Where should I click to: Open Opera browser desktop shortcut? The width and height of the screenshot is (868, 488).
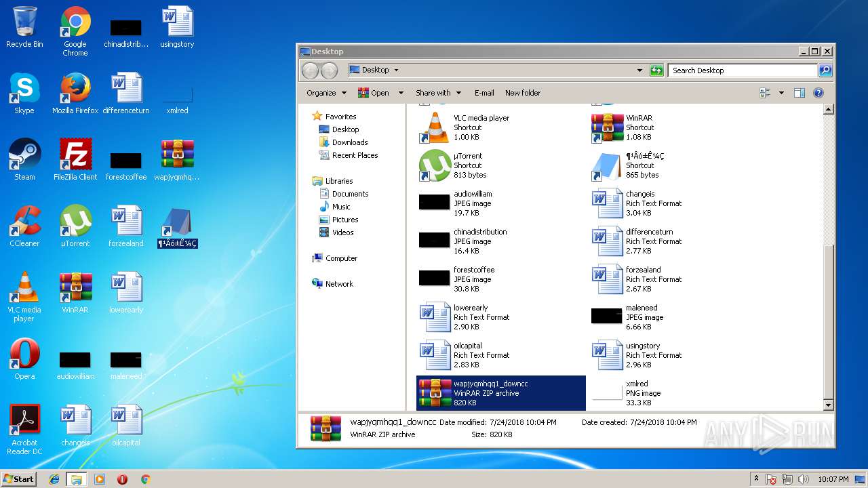click(x=24, y=360)
